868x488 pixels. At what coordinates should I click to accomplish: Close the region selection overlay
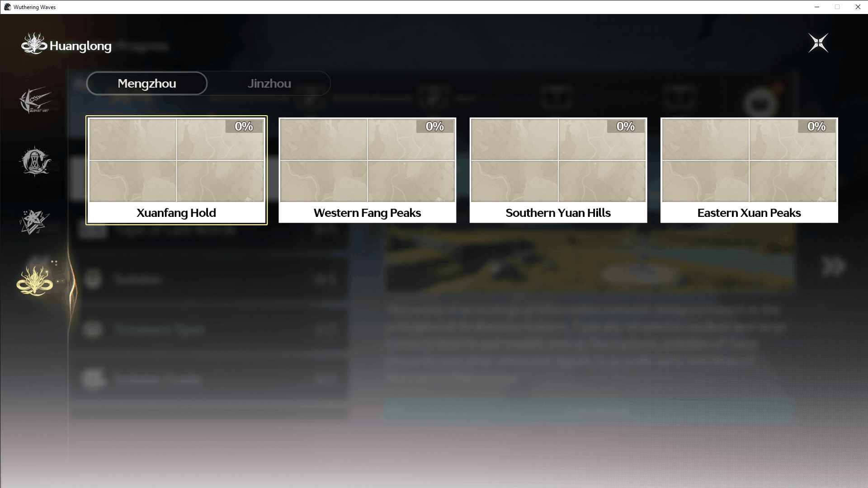[x=818, y=43]
